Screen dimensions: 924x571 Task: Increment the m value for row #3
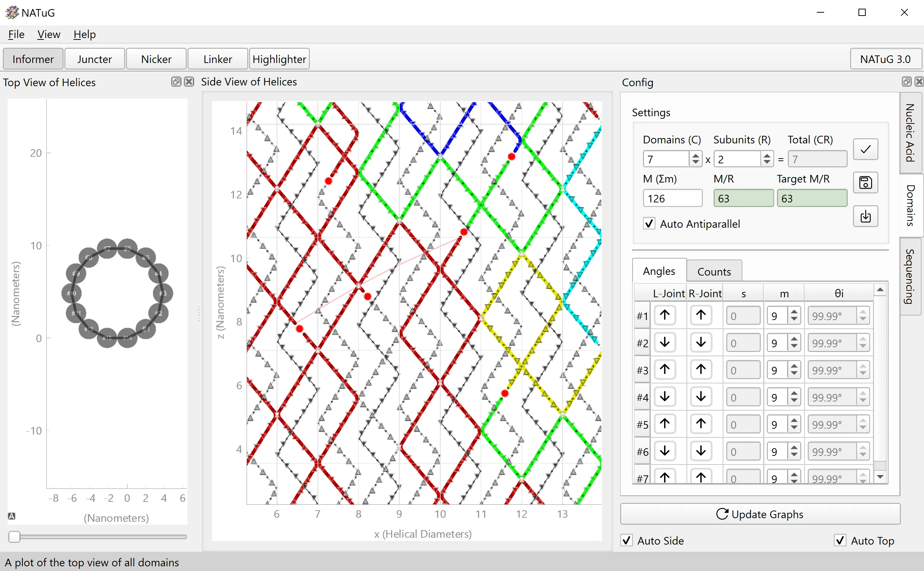(794, 366)
